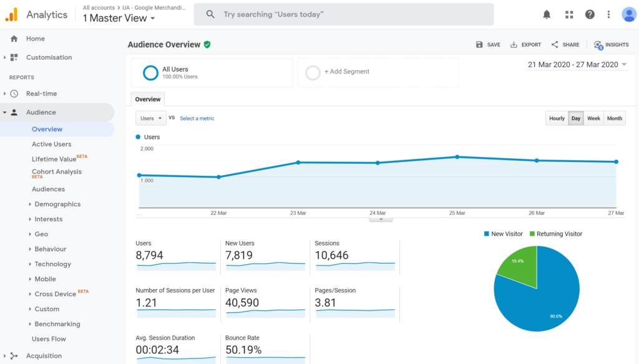Open the three-dot more options menu

click(609, 14)
